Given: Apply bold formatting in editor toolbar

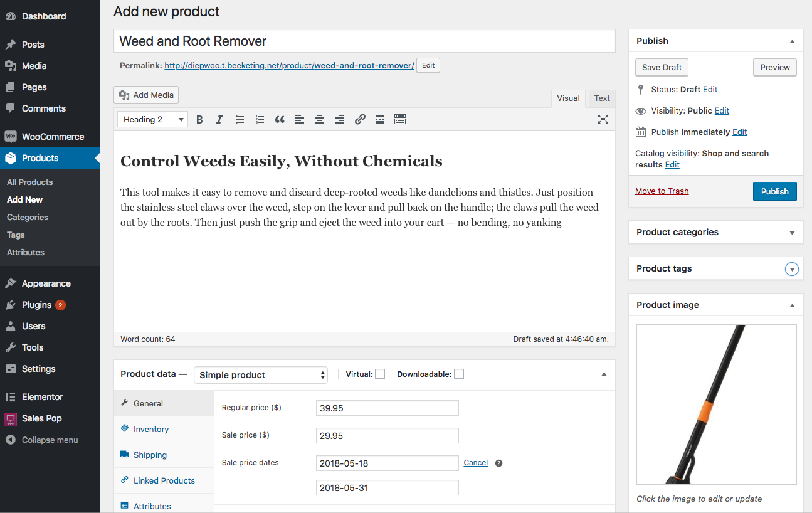Looking at the screenshot, I should (x=199, y=119).
